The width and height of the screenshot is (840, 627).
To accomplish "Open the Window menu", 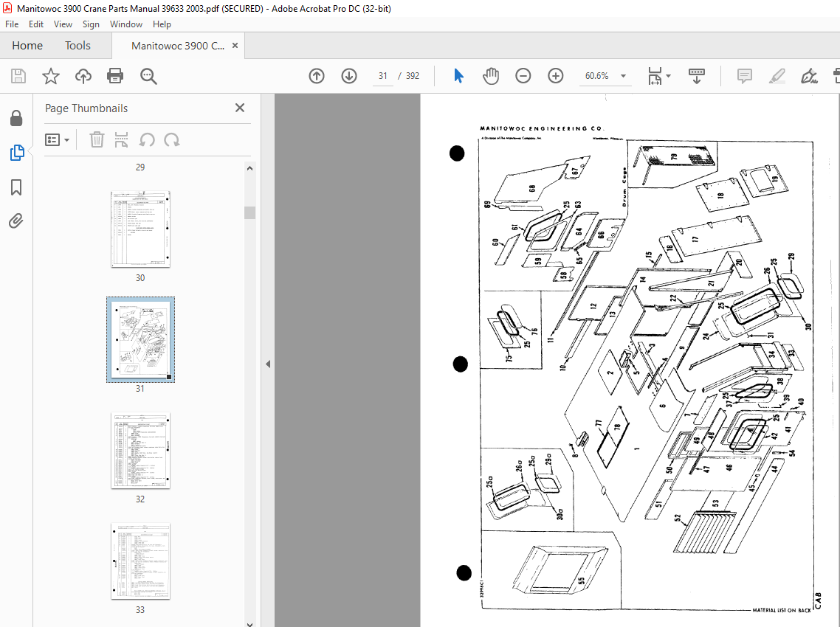I will pos(126,24).
